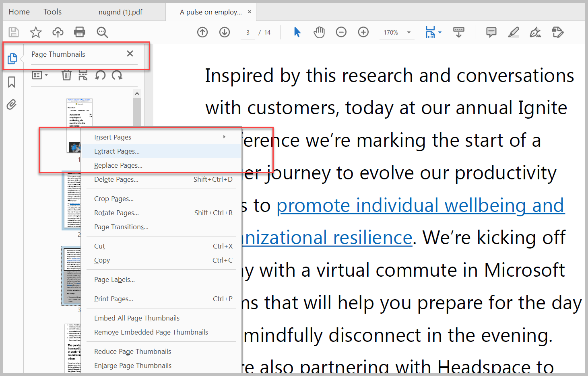Expand the Insert Pages submenu arrow
588x376 pixels.
click(224, 137)
